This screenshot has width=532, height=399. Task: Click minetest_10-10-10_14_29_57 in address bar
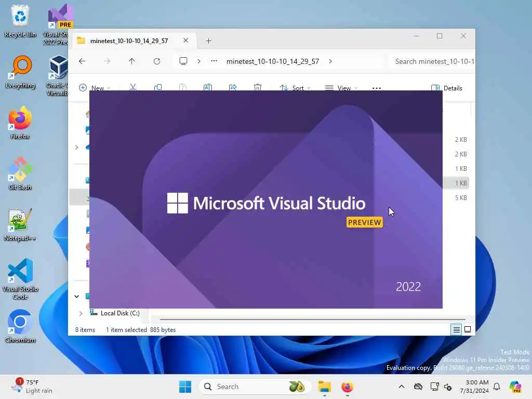pyautogui.click(x=272, y=61)
